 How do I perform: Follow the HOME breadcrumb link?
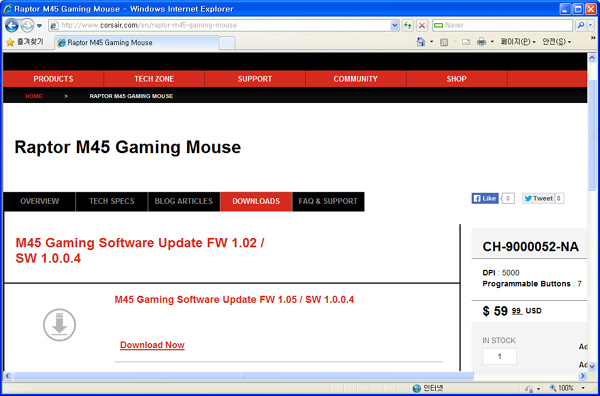34,96
